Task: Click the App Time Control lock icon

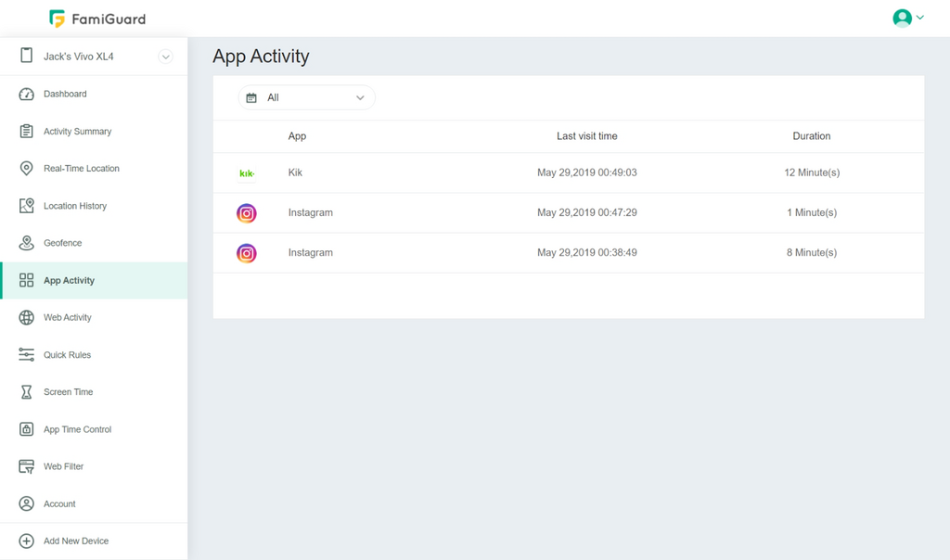Action: point(26,429)
